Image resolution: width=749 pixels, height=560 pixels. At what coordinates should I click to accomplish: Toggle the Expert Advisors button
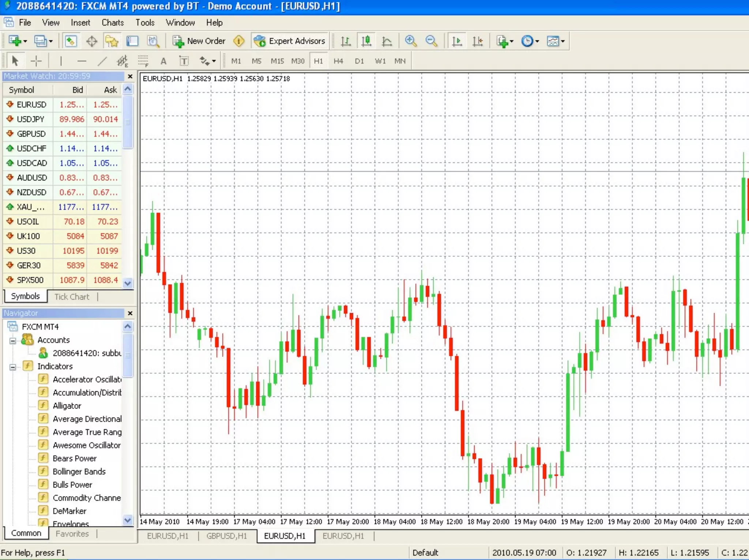(290, 41)
